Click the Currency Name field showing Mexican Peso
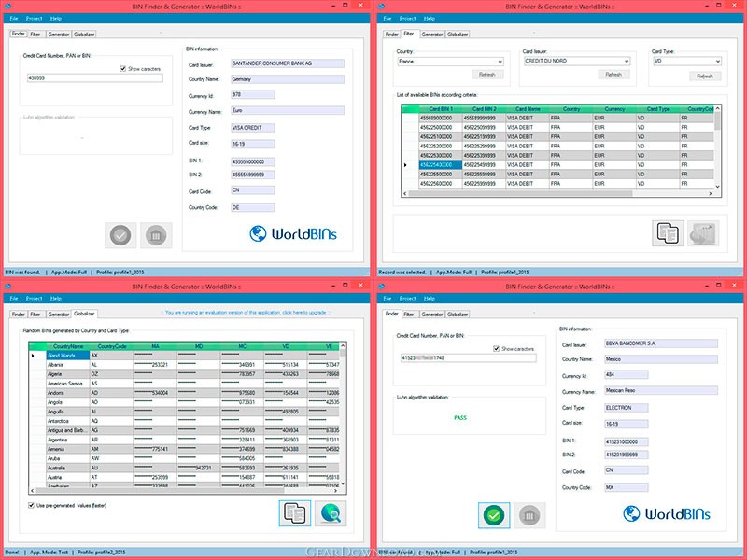747x560 pixels. click(661, 390)
